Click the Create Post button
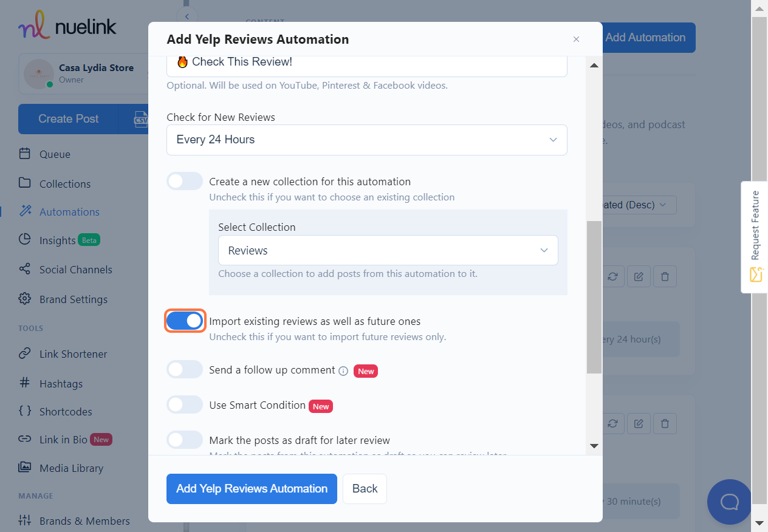This screenshot has width=768, height=532. (68, 119)
